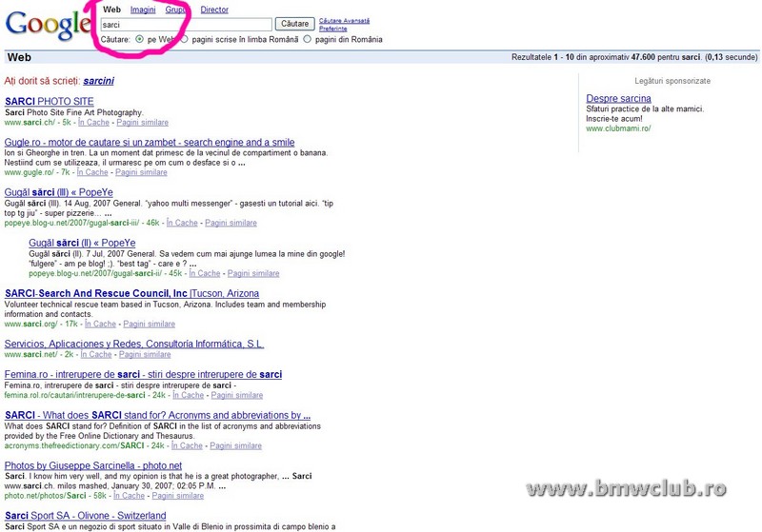The width and height of the screenshot is (762, 532).
Task: Open cached copy of photo.net/photos/Sarci
Action: 130,496
